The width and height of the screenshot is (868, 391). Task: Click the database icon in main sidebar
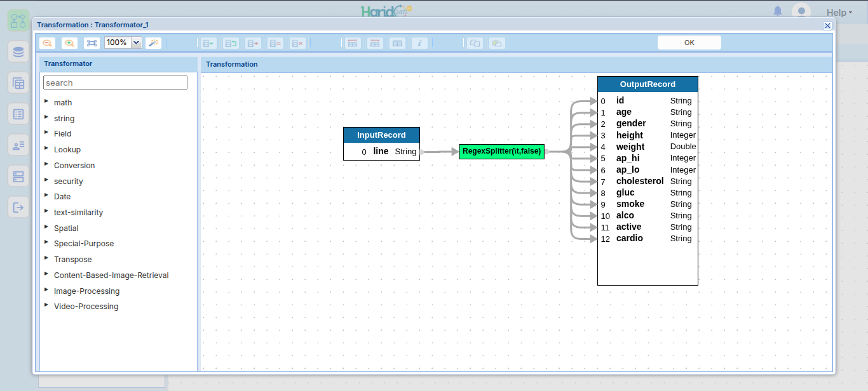tap(18, 51)
